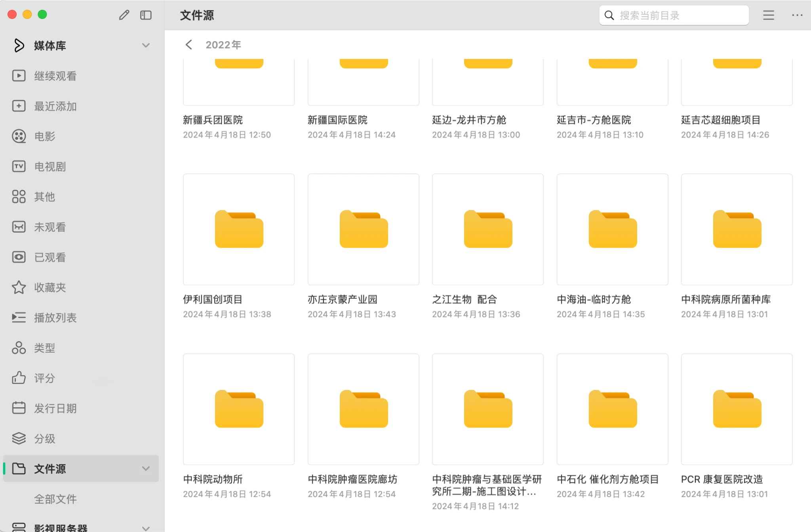Image resolution: width=811 pixels, height=532 pixels.
Task: Collapse the 媒体库 section chevron
Action: pyautogui.click(x=146, y=46)
